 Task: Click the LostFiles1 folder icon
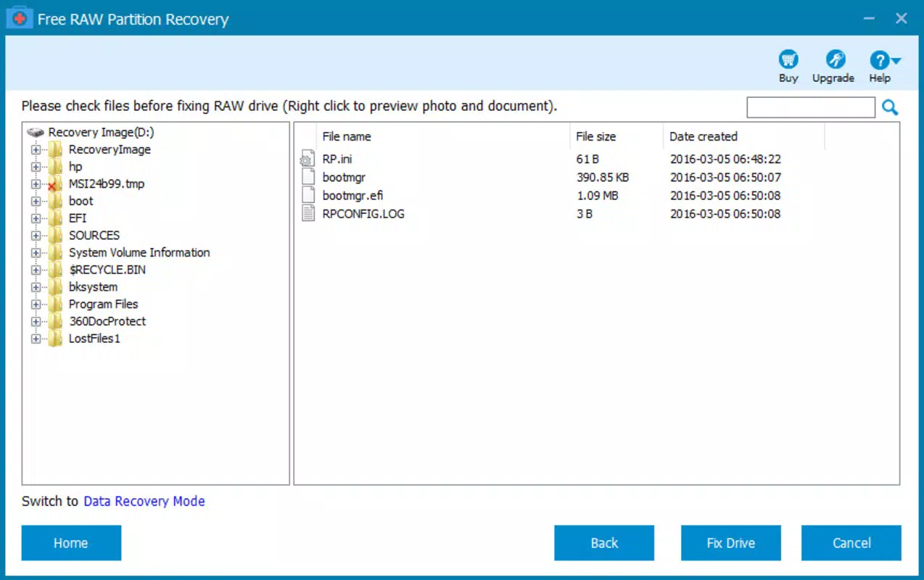pyautogui.click(x=56, y=339)
